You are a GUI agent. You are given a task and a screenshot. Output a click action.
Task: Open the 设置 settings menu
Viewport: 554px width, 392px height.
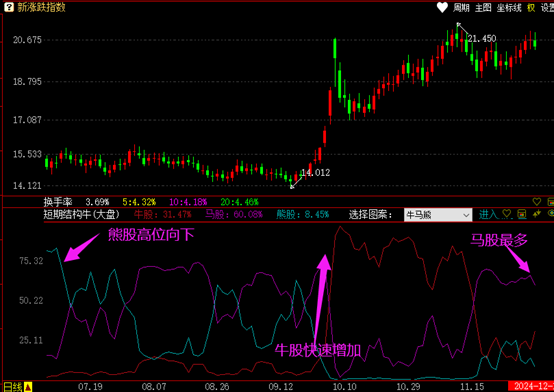(547, 8)
